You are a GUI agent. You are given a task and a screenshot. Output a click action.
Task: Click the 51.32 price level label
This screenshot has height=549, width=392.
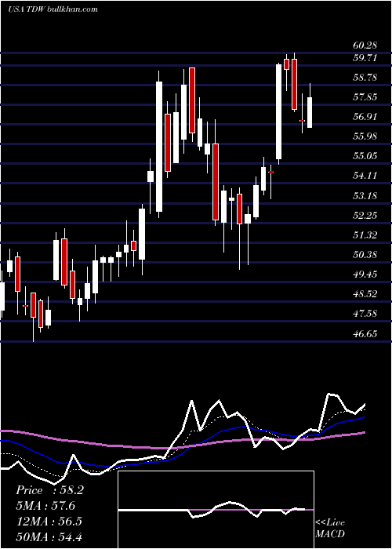coord(365,235)
